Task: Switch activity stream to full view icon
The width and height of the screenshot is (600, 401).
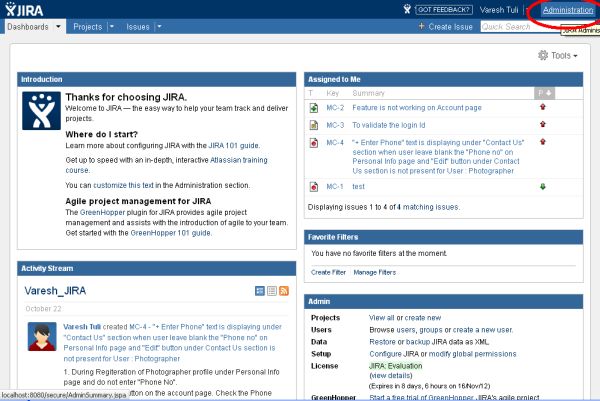Action: click(x=260, y=291)
